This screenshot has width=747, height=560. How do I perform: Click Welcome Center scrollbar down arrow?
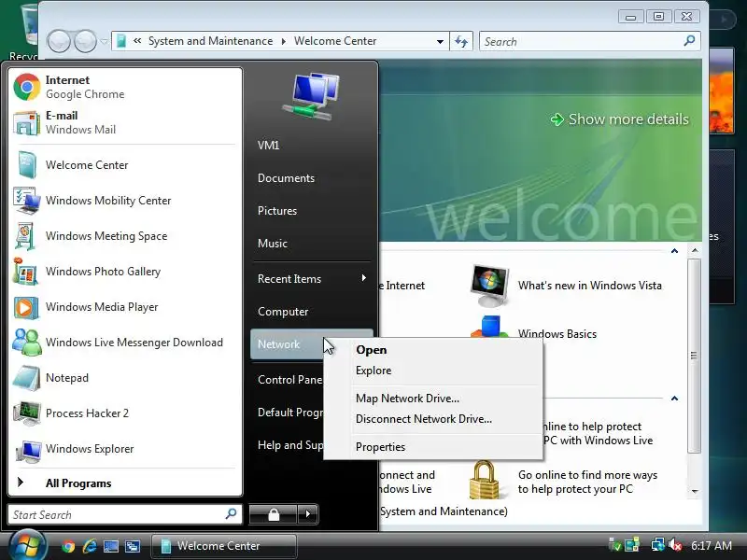[x=695, y=492]
